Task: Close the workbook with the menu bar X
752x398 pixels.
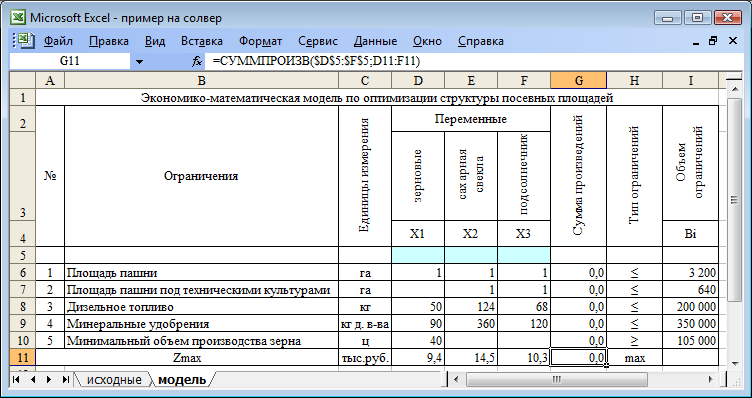Action: (732, 41)
